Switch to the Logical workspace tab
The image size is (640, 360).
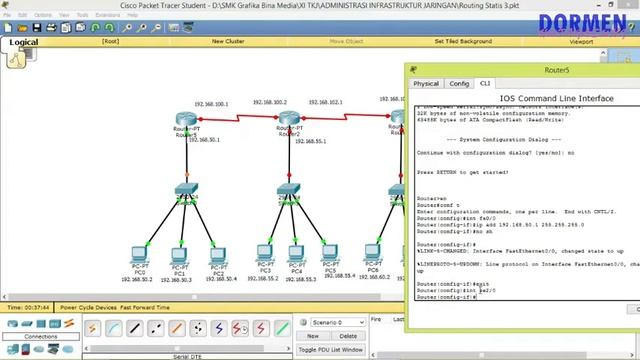pyautogui.click(x=23, y=42)
